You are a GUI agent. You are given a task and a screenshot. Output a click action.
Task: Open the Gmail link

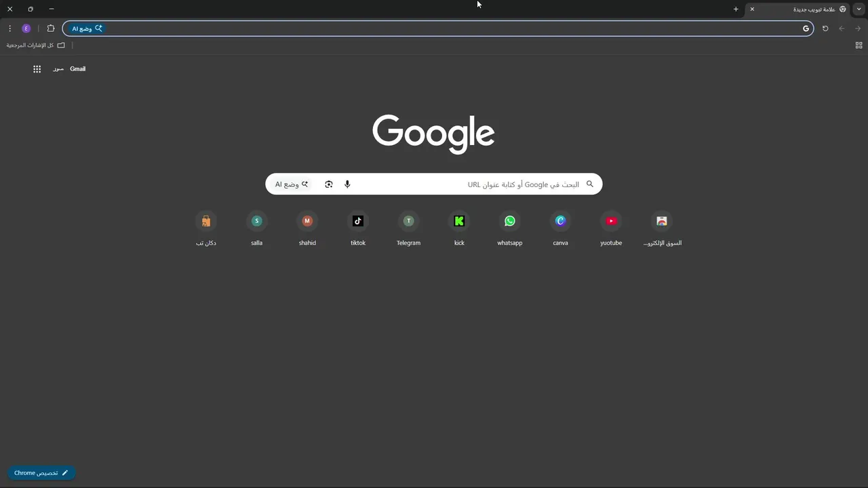tap(78, 69)
